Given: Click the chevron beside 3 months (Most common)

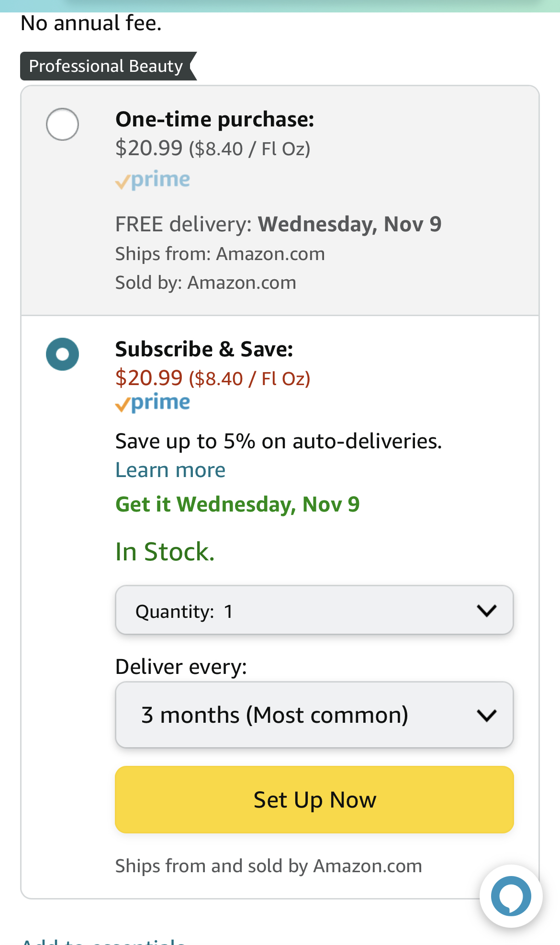Looking at the screenshot, I should click(487, 715).
